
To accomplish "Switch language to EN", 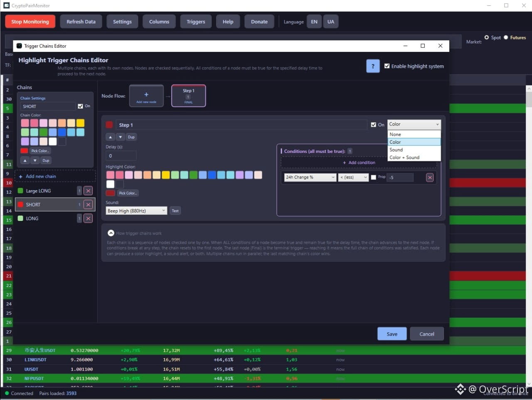I will coord(314,22).
